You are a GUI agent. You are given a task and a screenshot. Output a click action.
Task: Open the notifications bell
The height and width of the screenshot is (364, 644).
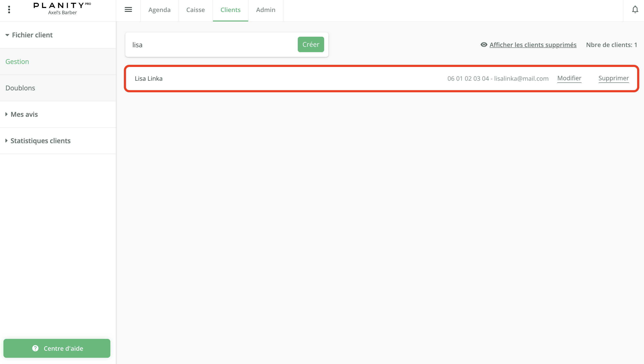(635, 9)
